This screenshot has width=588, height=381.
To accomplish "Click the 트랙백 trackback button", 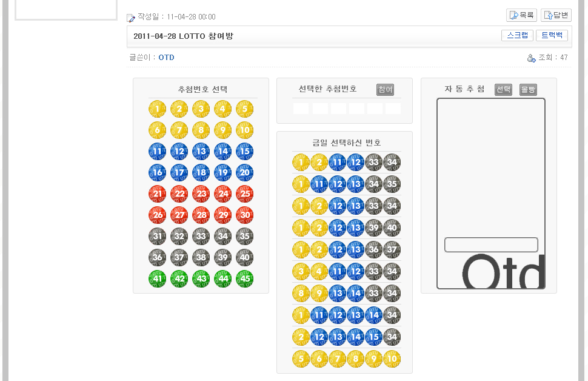I will [552, 35].
